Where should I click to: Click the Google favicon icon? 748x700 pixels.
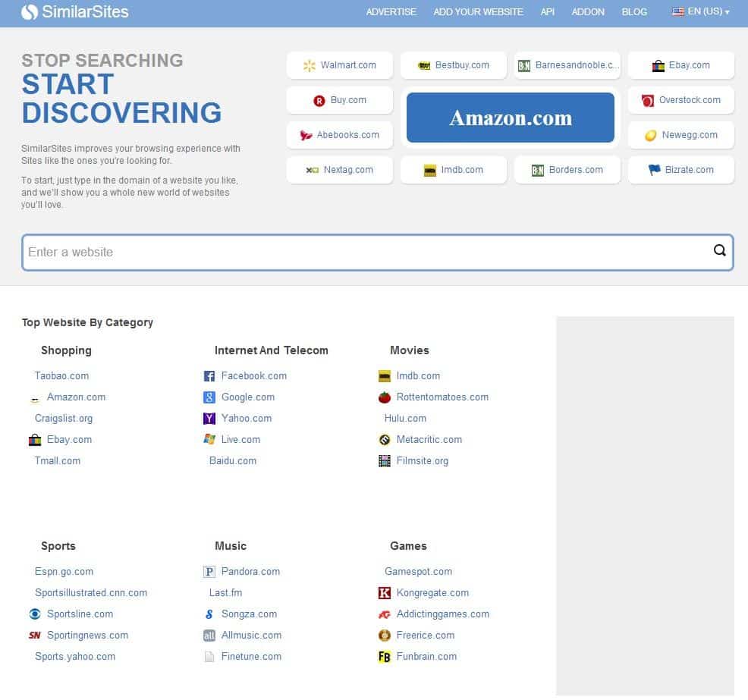click(209, 397)
